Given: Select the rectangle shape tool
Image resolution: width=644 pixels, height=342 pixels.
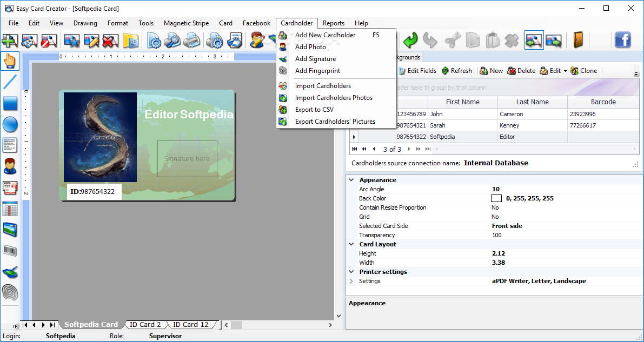Looking at the screenshot, I should [10, 103].
